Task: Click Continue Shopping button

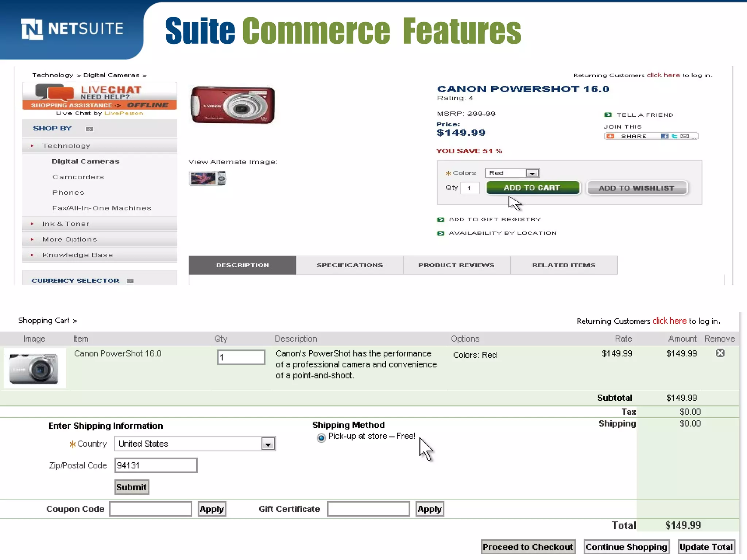Action: [x=627, y=547]
